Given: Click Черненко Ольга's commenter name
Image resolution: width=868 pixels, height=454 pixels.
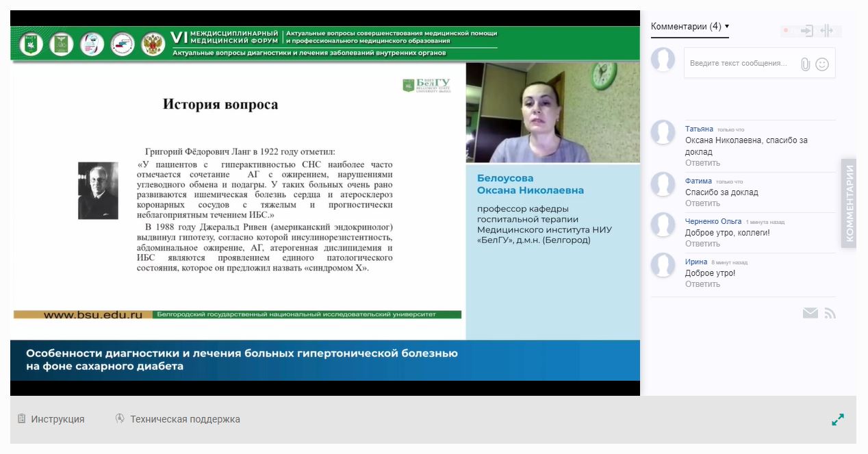Looking at the screenshot, I should coord(713,221).
